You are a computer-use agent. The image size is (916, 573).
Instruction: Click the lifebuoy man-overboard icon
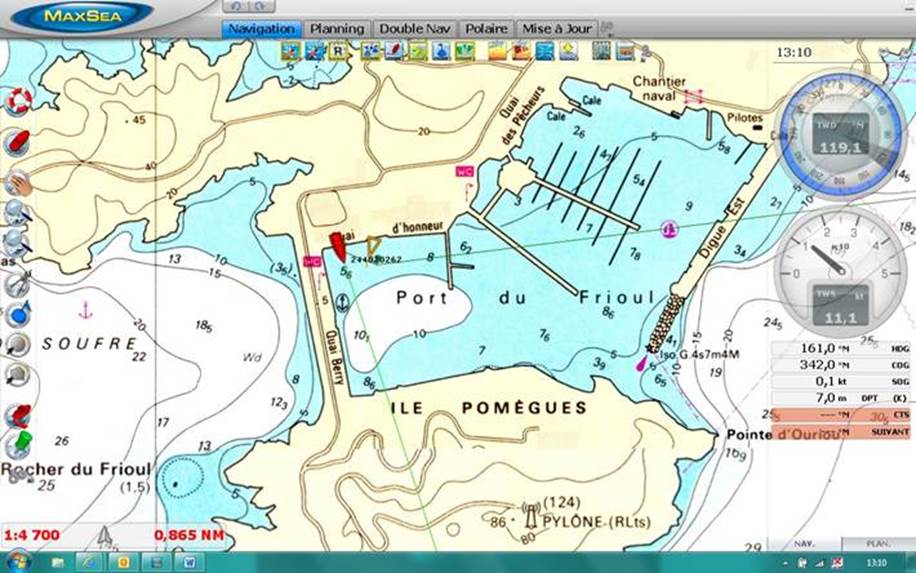[x=18, y=100]
